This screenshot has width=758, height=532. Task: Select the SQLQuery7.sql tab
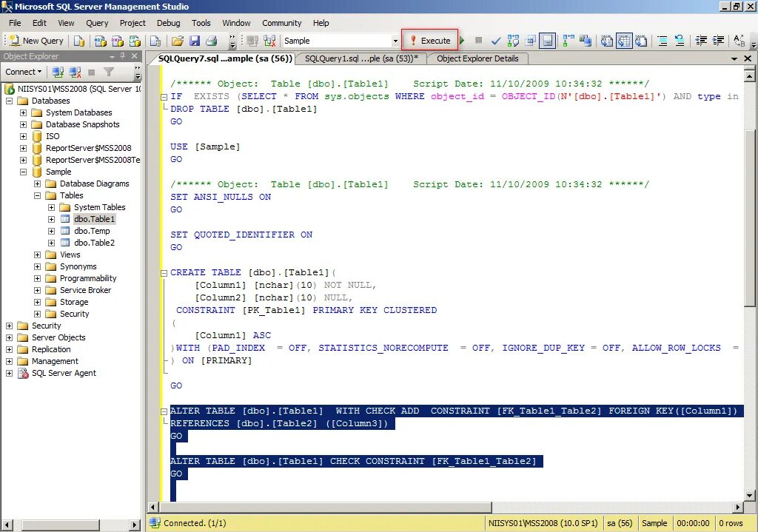[225, 58]
